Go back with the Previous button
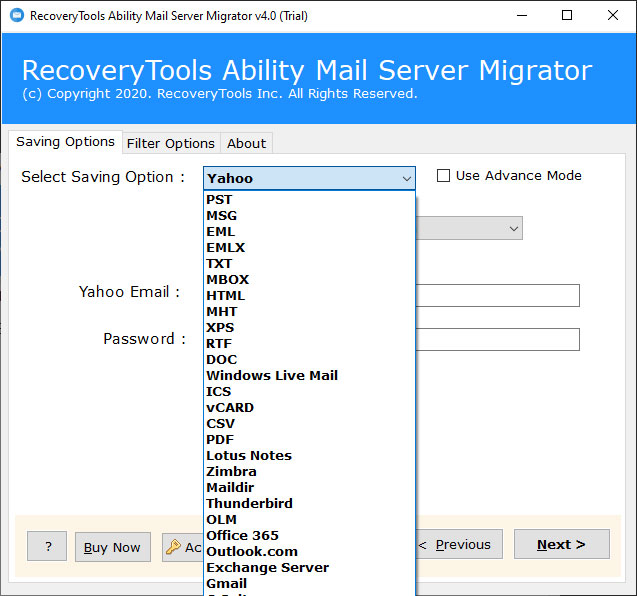Screen dimensions: 637x596 [x=458, y=544]
